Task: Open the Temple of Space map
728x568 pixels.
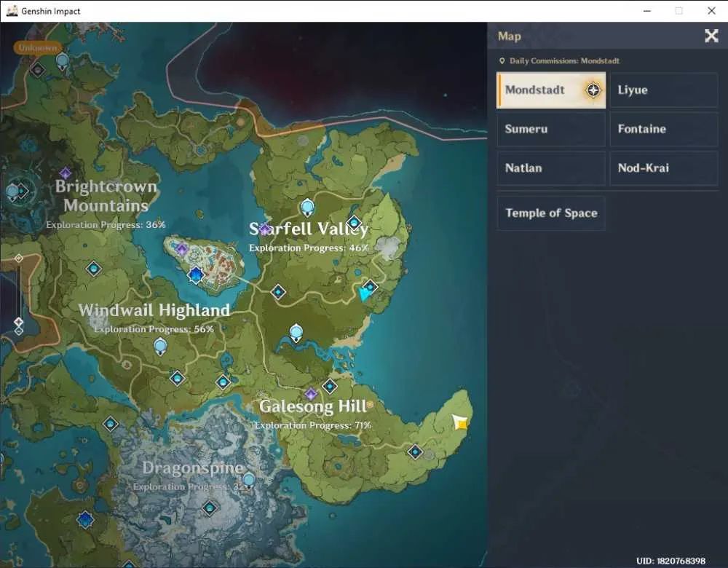Action: pyautogui.click(x=551, y=213)
